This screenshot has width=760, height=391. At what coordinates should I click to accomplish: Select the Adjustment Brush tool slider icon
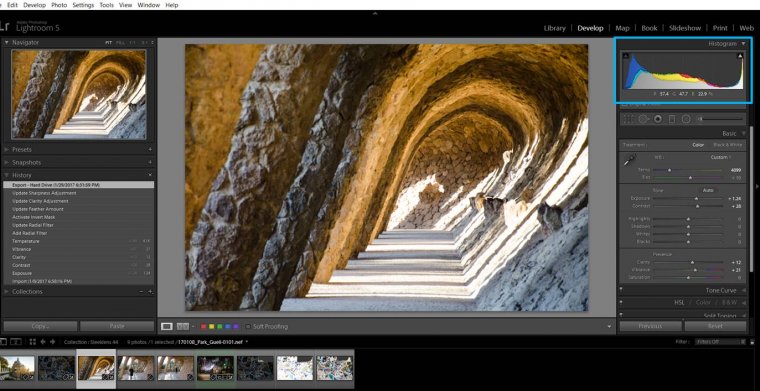(720, 119)
